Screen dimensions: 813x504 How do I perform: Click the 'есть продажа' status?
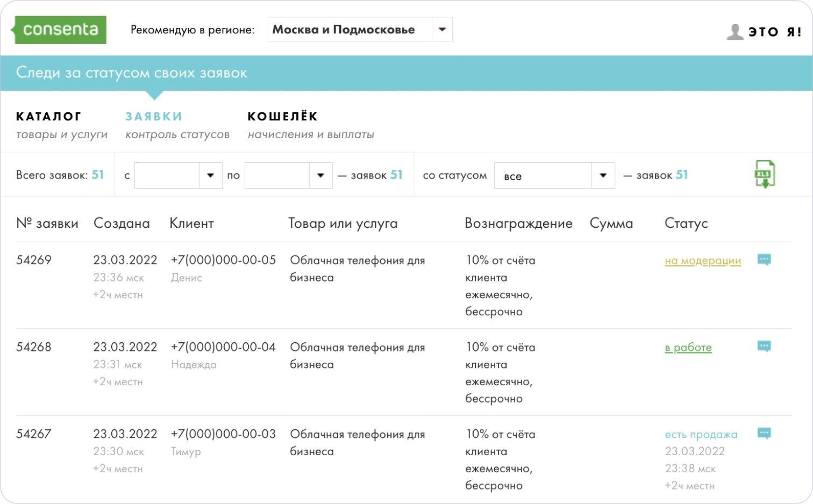(x=701, y=434)
